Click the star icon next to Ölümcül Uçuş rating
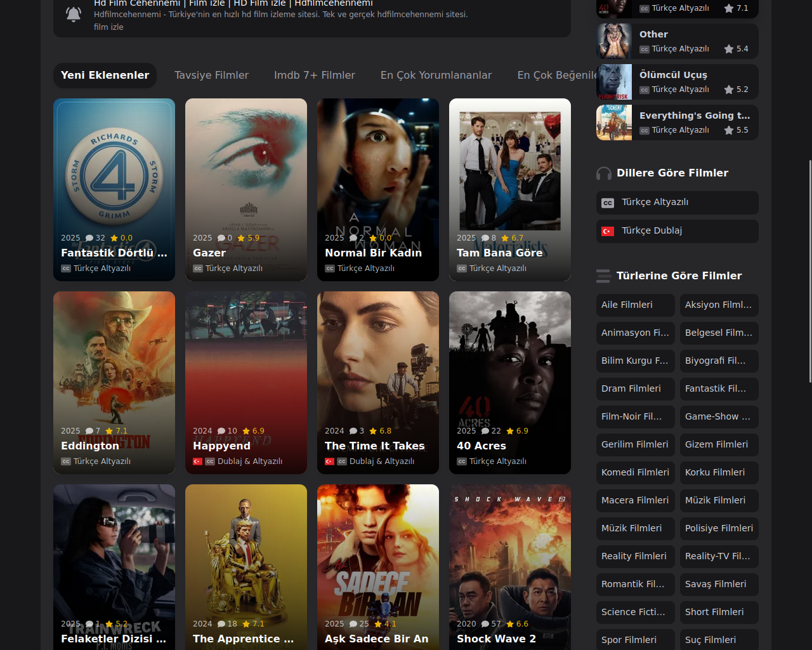Image resolution: width=812 pixels, height=650 pixels. click(x=729, y=90)
